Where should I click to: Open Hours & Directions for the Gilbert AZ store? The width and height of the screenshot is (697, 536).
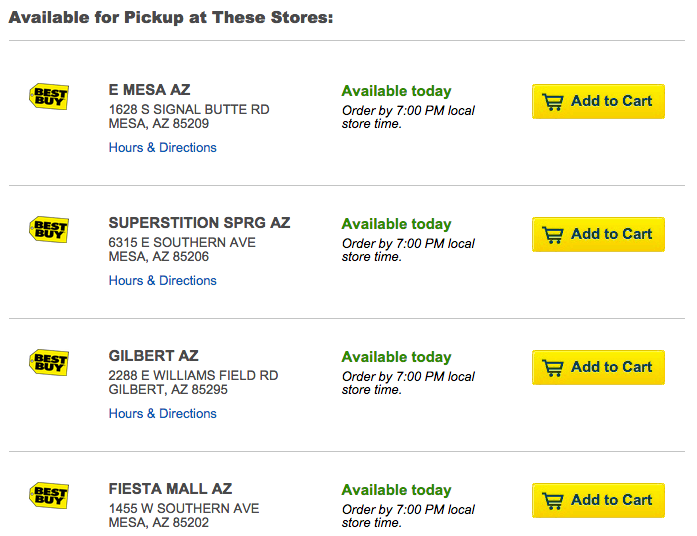[x=162, y=414]
